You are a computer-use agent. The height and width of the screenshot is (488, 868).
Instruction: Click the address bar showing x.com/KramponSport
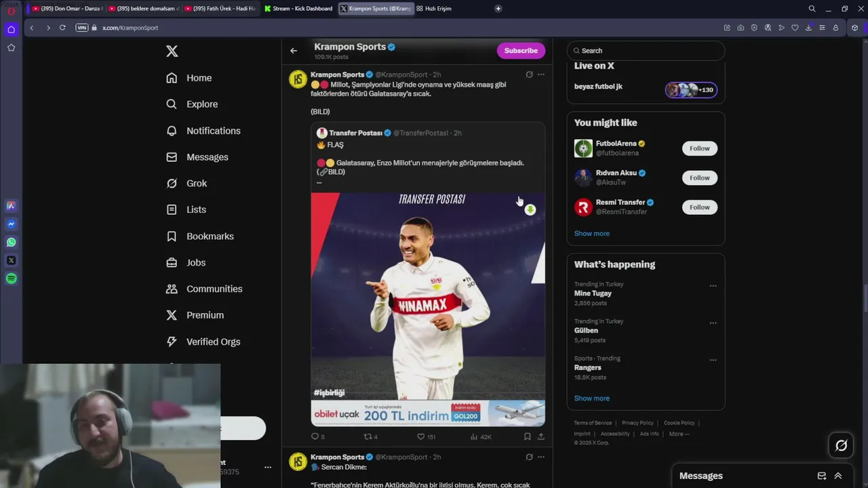click(x=130, y=28)
